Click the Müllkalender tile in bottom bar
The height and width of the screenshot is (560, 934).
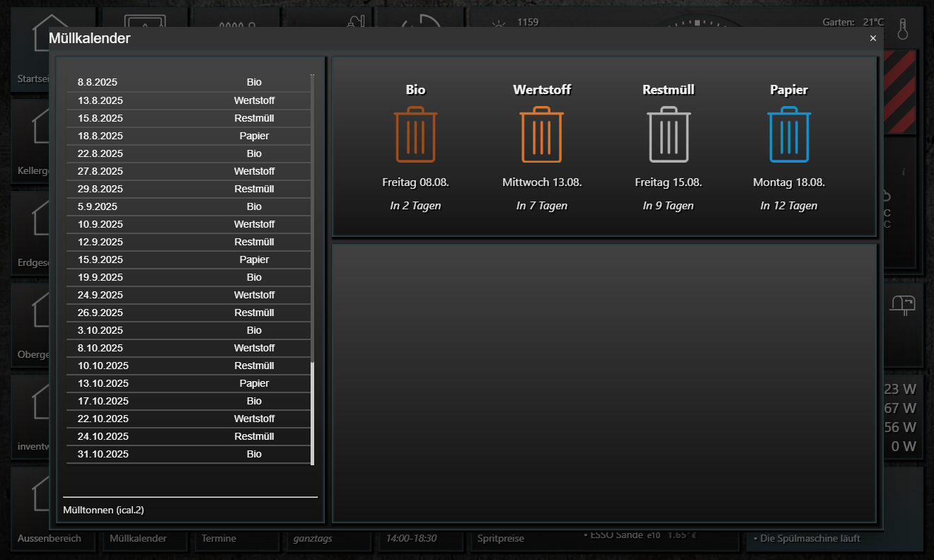pos(139,539)
